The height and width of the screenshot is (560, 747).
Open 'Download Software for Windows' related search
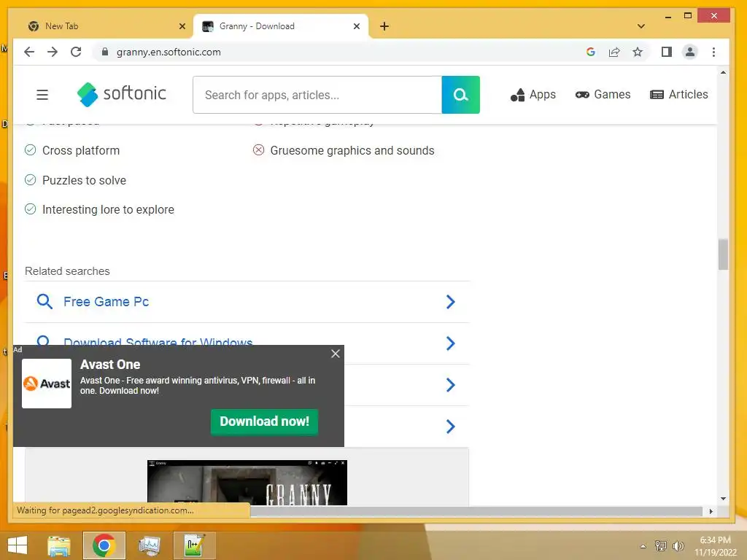[x=158, y=341]
